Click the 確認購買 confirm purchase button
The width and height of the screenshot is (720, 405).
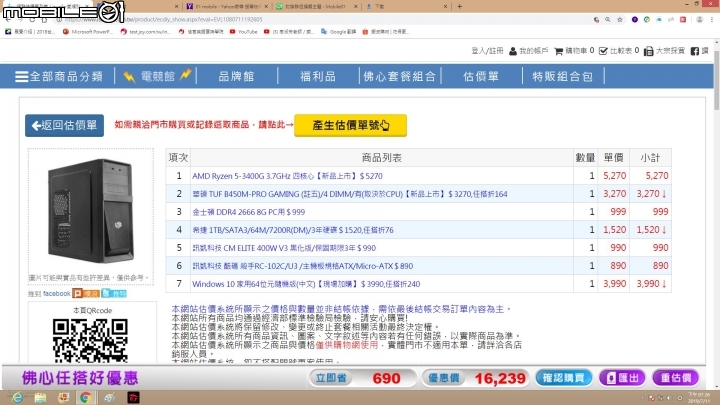point(563,378)
